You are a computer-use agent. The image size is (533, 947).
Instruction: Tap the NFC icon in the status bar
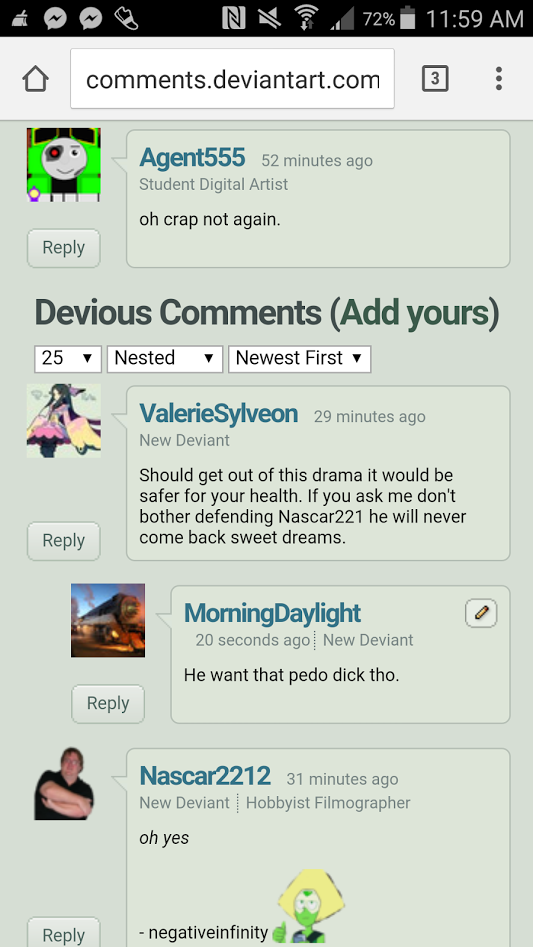[234, 19]
